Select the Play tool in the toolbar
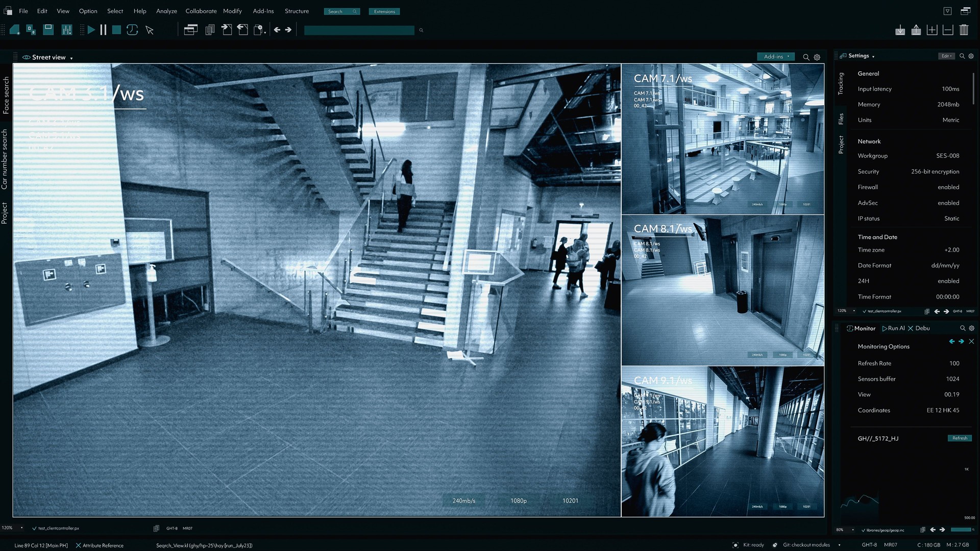Screen dimensions: 980x551 91,30
